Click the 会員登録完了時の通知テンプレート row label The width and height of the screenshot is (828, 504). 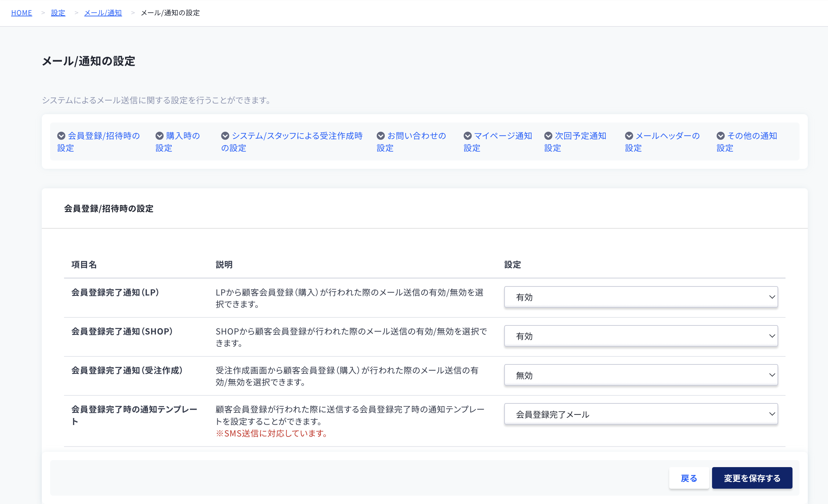pyautogui.click(x=134, y=415)
